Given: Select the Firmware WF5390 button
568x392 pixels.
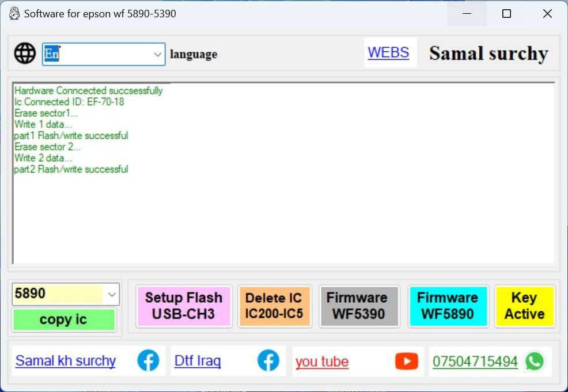Looking at the screenshot, I should (359, 306).
